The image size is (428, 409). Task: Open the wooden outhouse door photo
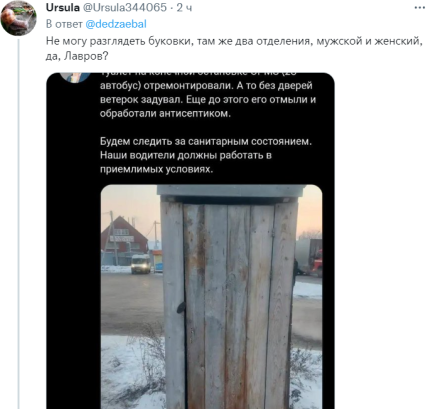[211, 297]
